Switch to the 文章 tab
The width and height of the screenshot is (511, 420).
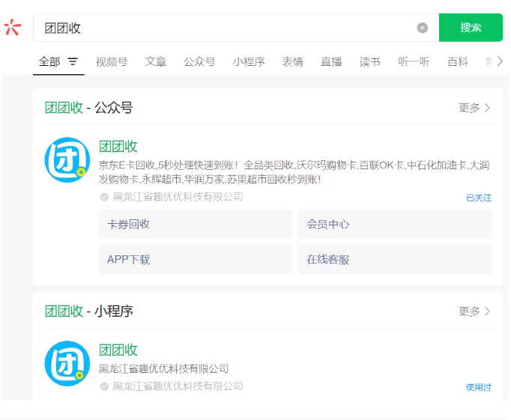tap(156, 62)
